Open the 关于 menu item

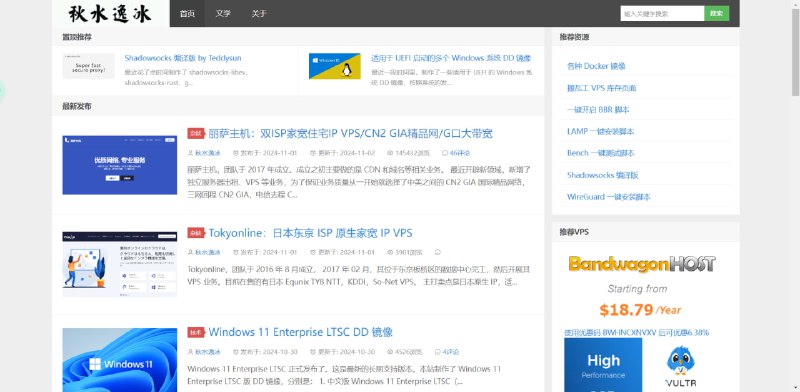pos(259,13)
